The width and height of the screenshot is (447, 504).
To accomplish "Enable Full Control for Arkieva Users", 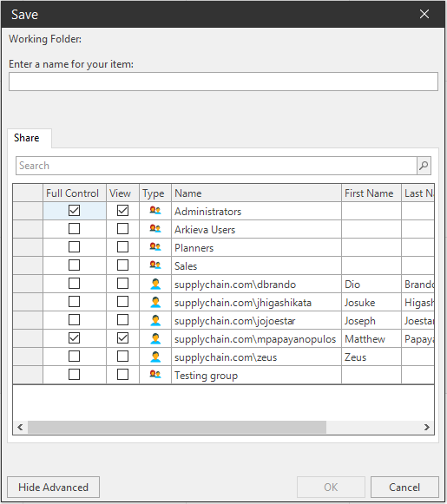I will (75, 229).
